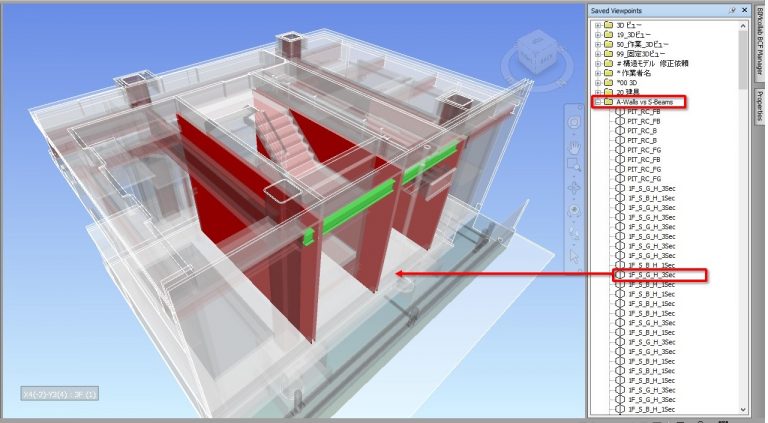The image size is (768, 423).
Task: Pin the Saved Viewpoints panel with auto-hide
Action: 731,9
